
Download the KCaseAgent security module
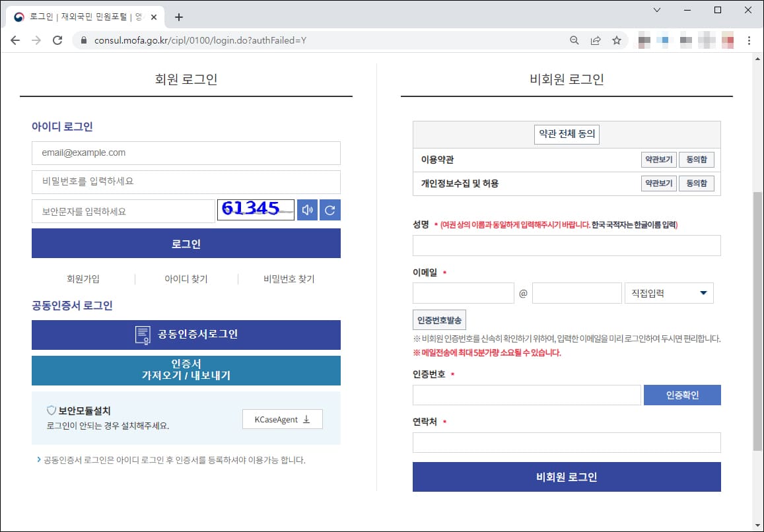click(x=282, y=418)
